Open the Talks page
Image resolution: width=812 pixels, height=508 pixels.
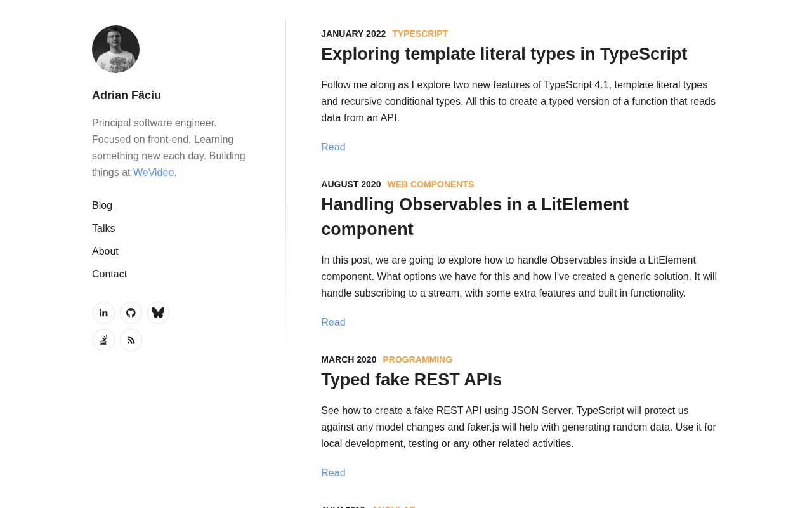(x=103, y=229)
